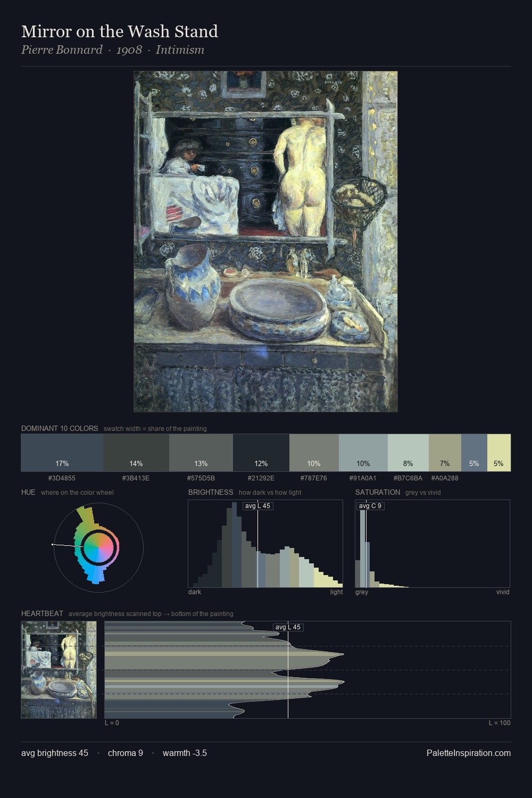Click the 'avg L 45' label in Brightness chart
Image resolution: width=532 pixels, height=798 pixels.
258,506
